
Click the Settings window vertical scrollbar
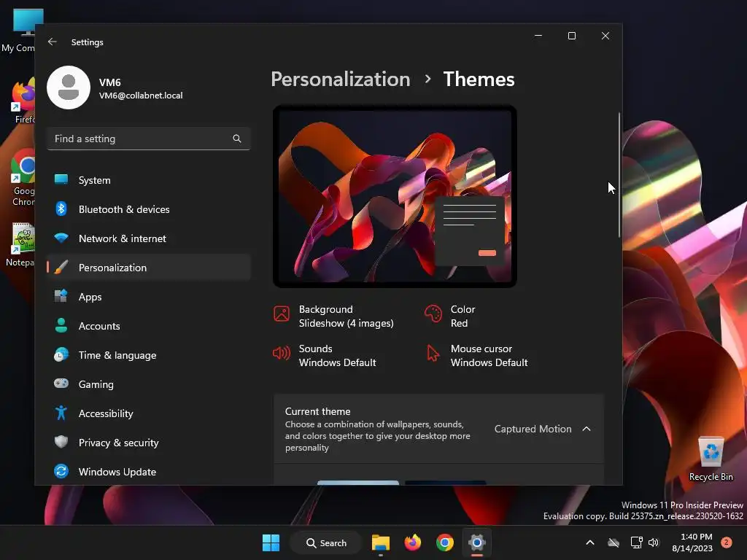coord(619,175)
